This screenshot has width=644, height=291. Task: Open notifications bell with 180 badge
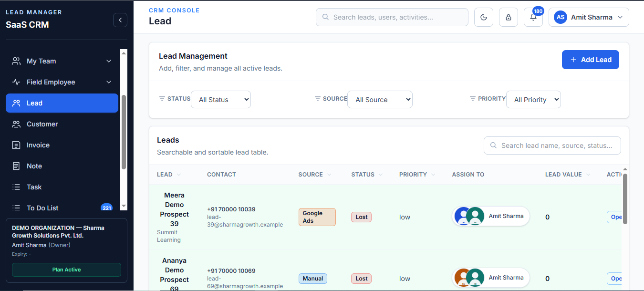(x=533, y=17)
